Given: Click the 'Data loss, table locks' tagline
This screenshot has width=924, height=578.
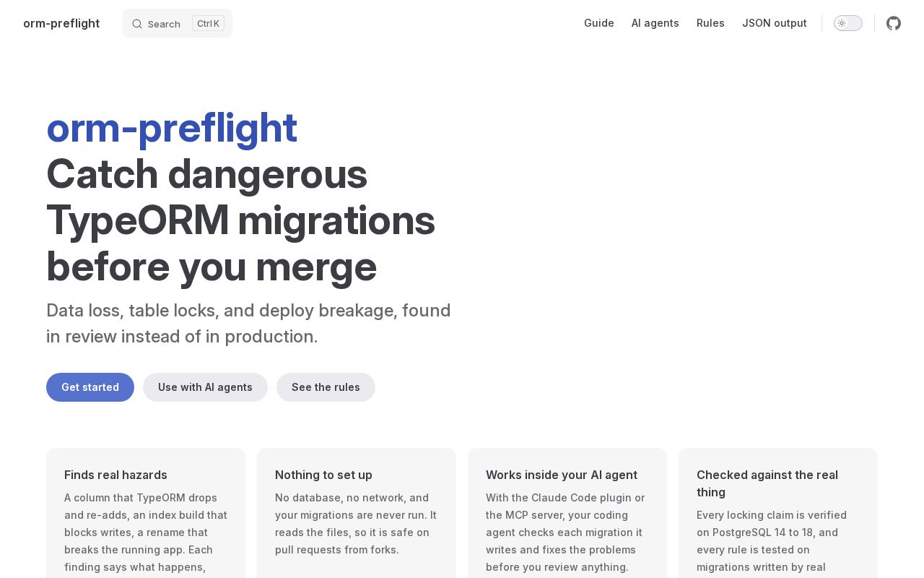Looking at the screenshot, I should tap(248, 323).
